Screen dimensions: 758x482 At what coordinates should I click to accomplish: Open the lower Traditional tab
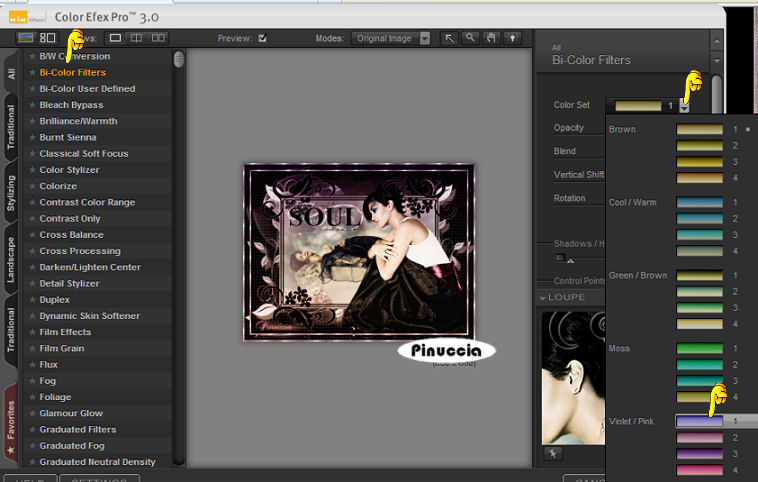click(11, 330)
